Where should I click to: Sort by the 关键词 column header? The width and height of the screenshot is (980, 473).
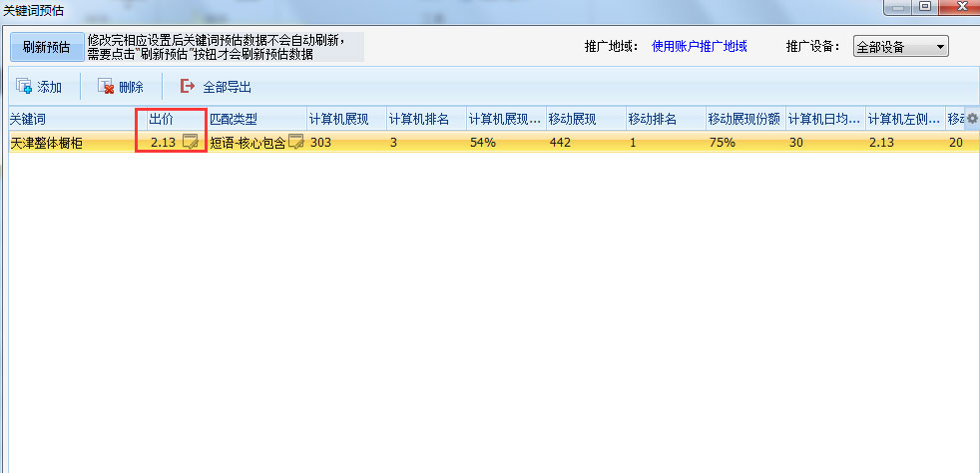pos(70,119)
